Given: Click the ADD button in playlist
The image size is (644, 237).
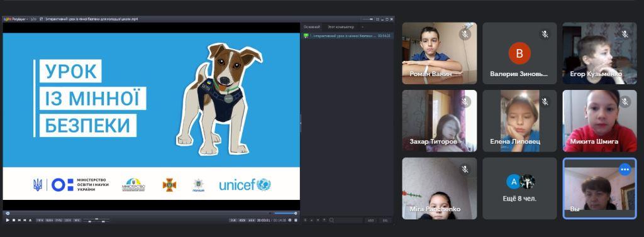Looking at the screenshot, I should tap(370, 220).
